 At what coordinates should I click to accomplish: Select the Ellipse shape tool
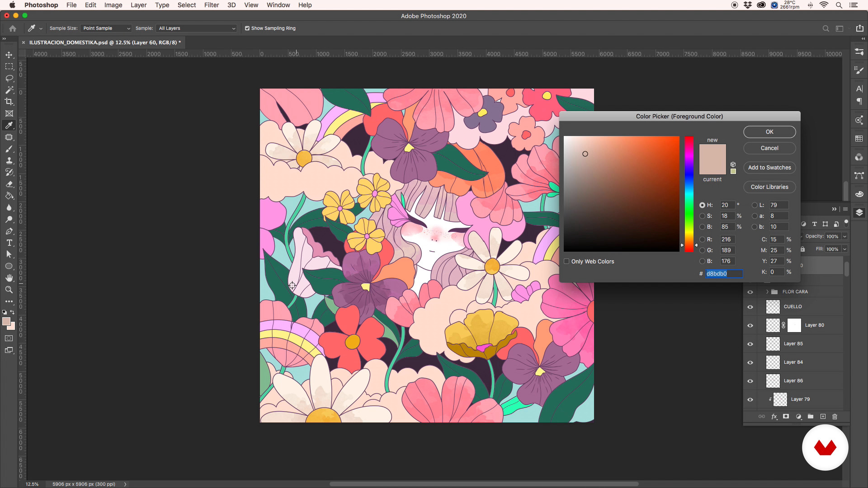9,266
